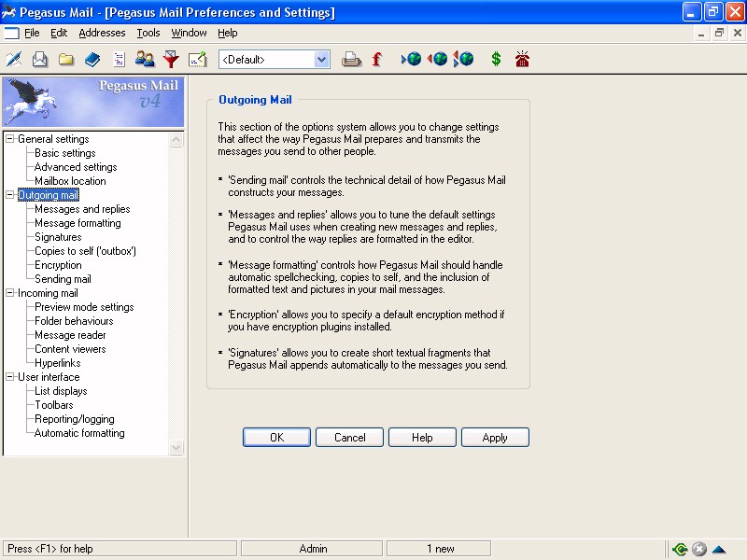
Task: Open the Addresses menu
Action: coord(102,33)
